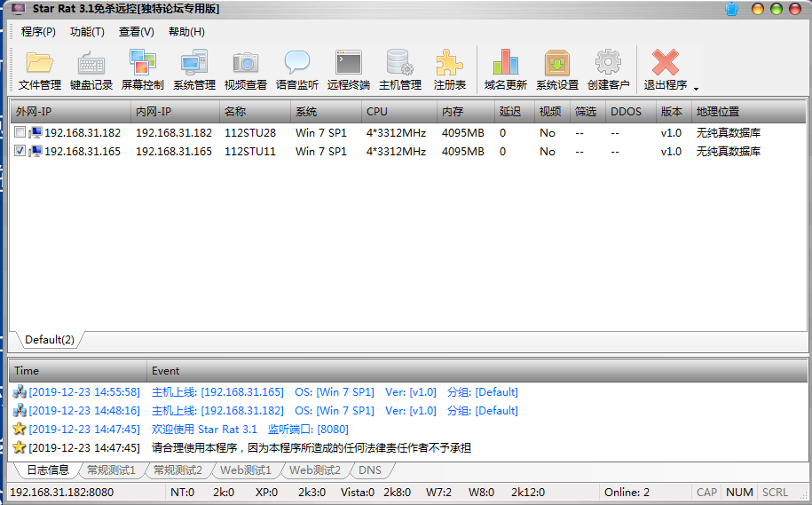Click the 筛选 column header
This screenshot has width=812, height=505.
587,111
